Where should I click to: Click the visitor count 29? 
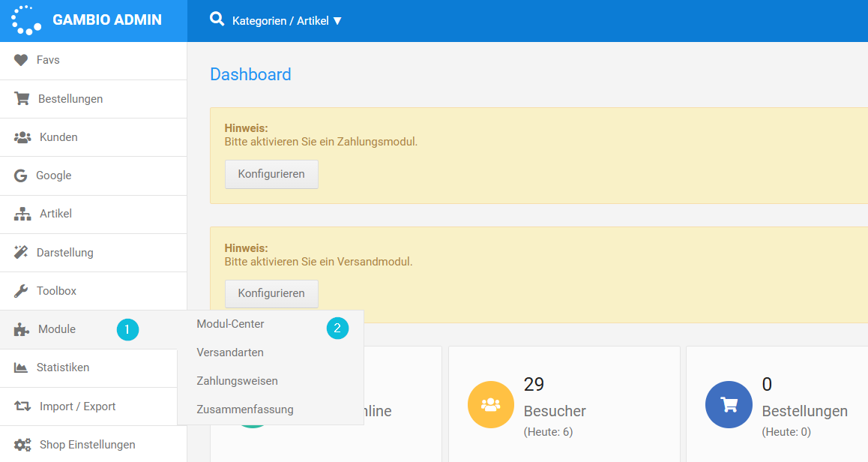coord(534,384)
